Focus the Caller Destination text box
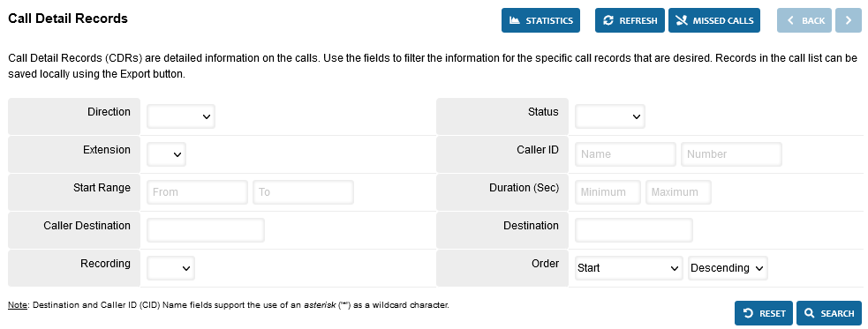Image resolution: width=868 pixels, height=329 pixels. pyautogui.click(x=206, y=230)
